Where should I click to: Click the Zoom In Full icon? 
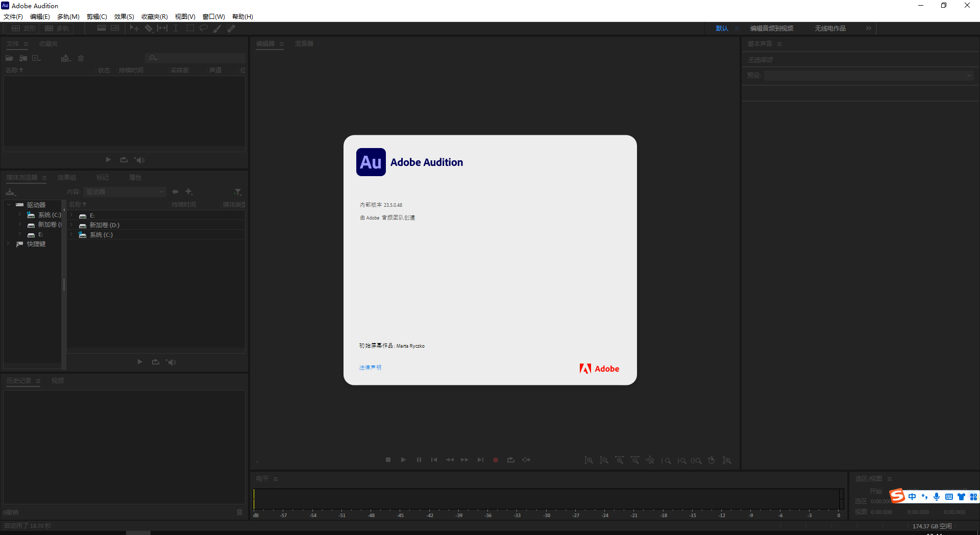[726, 460]
